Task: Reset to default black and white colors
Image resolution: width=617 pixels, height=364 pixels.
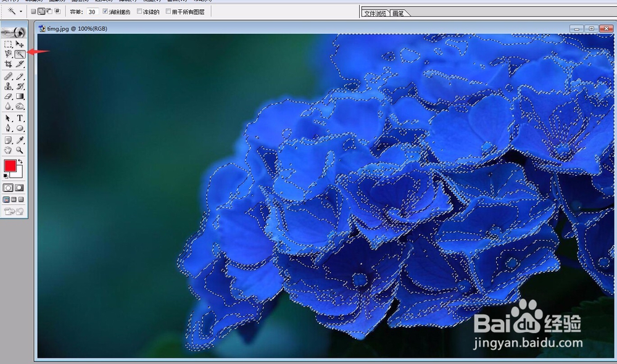Action: [6, 175]
